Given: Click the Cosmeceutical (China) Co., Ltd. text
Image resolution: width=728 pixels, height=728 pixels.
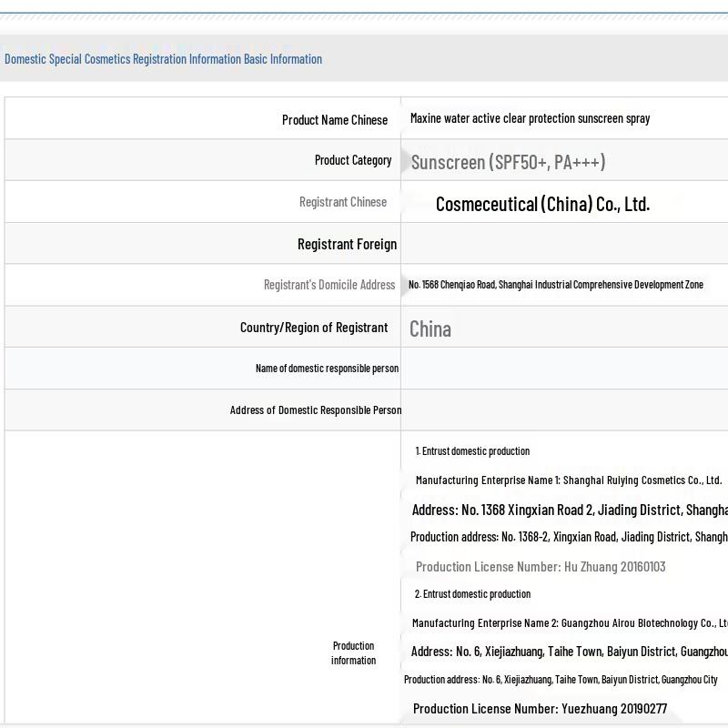Looking at the screenshot, I should point(542,204).
